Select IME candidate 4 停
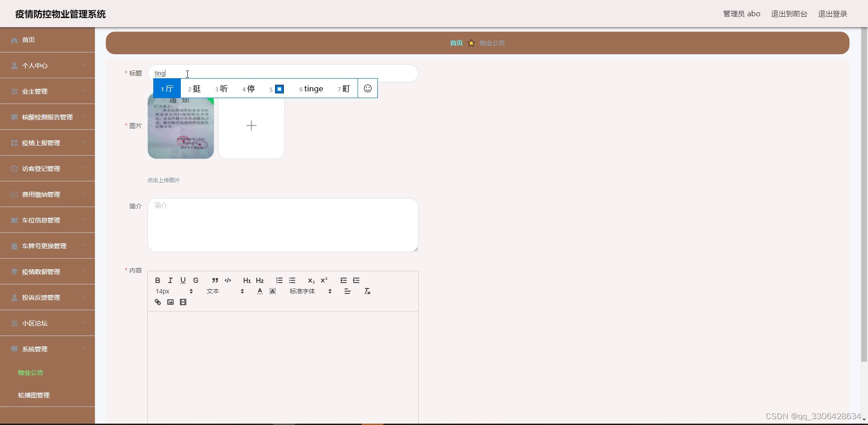The image size is (868, 425). 249,89
